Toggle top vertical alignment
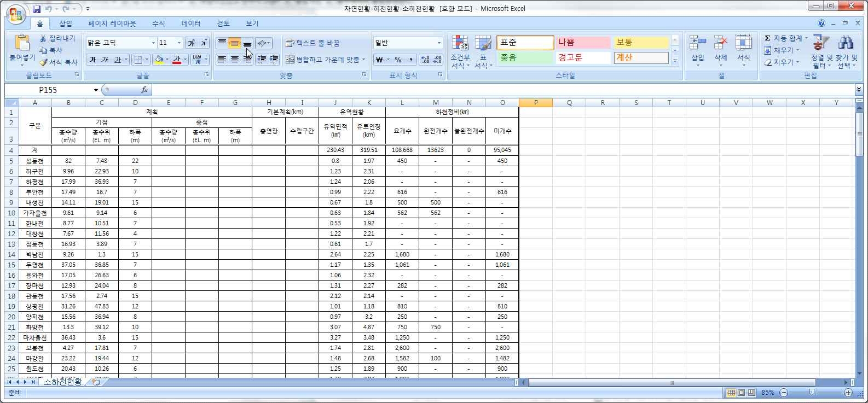This screenshot has height=403, width=868. 222,43
